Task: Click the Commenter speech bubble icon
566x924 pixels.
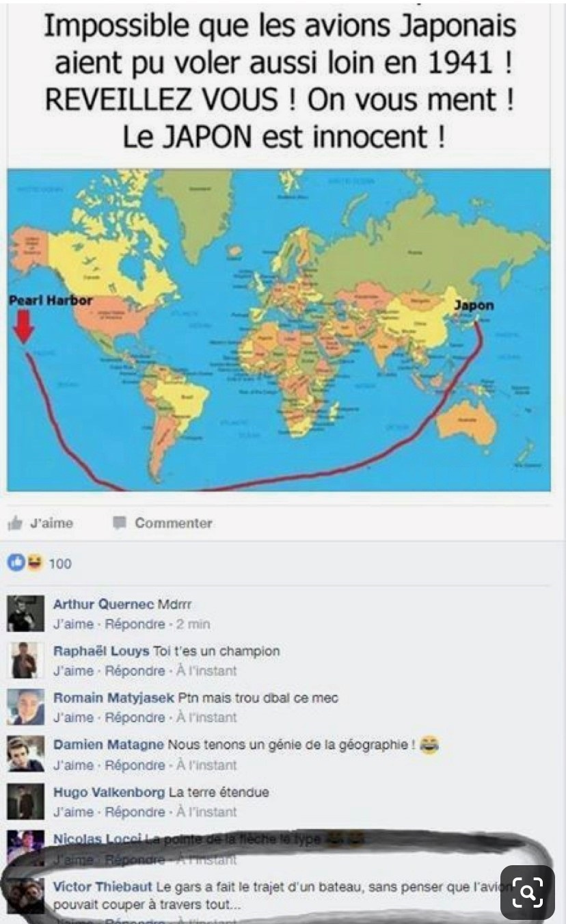Action: coord(120,523)
